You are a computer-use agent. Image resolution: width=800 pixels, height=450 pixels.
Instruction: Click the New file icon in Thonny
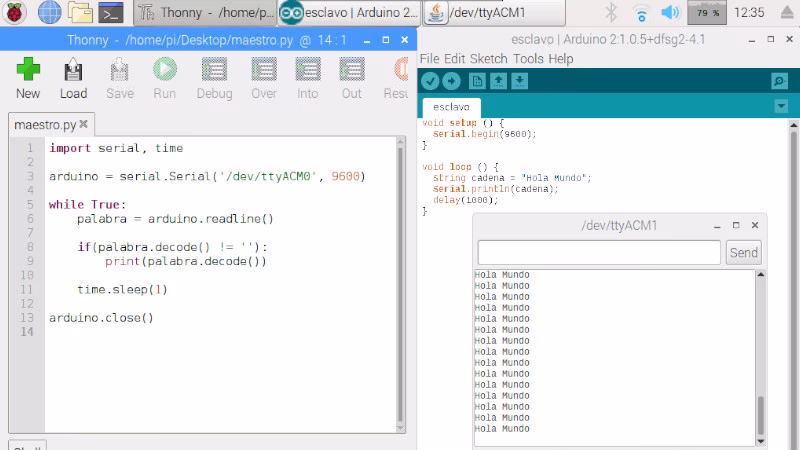(x=28, y=71)
